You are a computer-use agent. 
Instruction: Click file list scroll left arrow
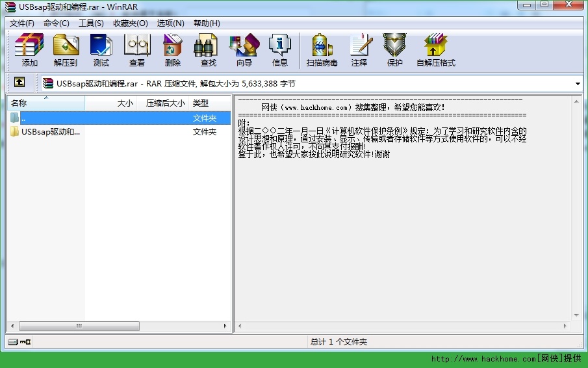point(12,326)
